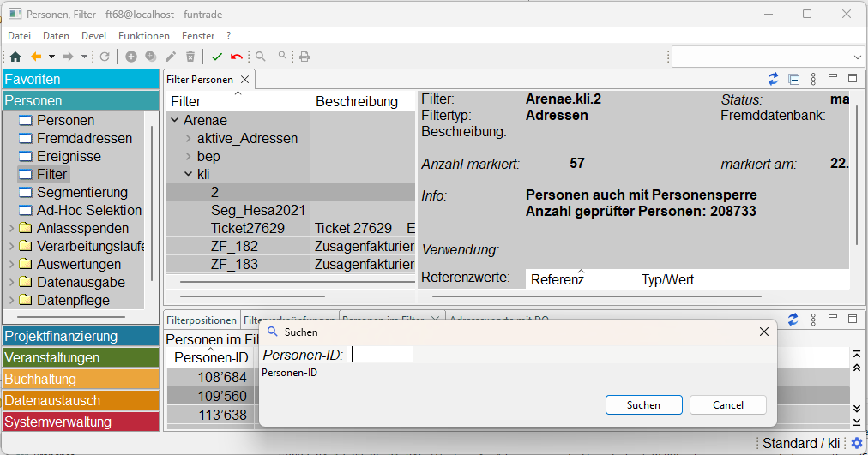Click the Home icon in the toolbar

click(x=15, y=57)
